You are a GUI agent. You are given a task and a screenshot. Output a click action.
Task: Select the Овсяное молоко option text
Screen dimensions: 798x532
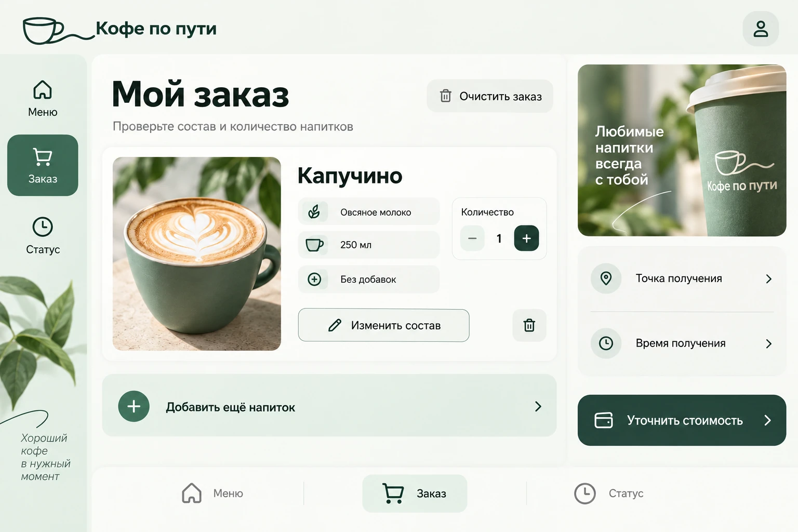[376, 212]
